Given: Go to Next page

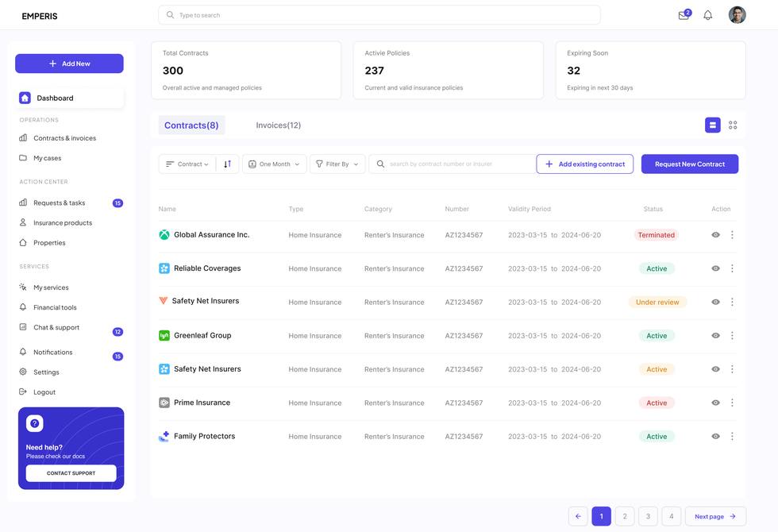Looking at the screenshot, I should point(715,516).
